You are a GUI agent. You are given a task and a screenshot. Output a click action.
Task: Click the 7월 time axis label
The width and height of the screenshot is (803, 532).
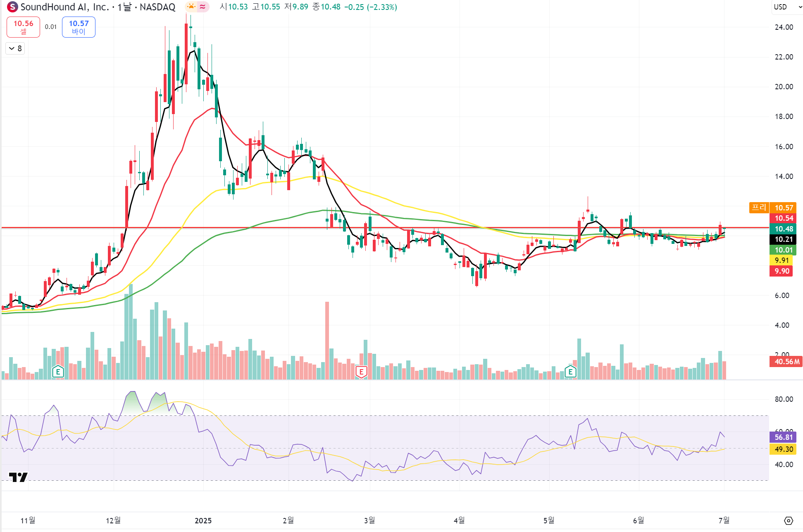point(724,520)
